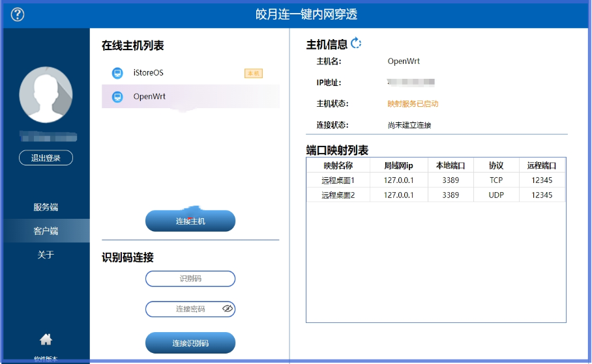Viewport: 592px width, 364px height.
Task: Toggle password visibility eye icon
Action: click(228, 309)
